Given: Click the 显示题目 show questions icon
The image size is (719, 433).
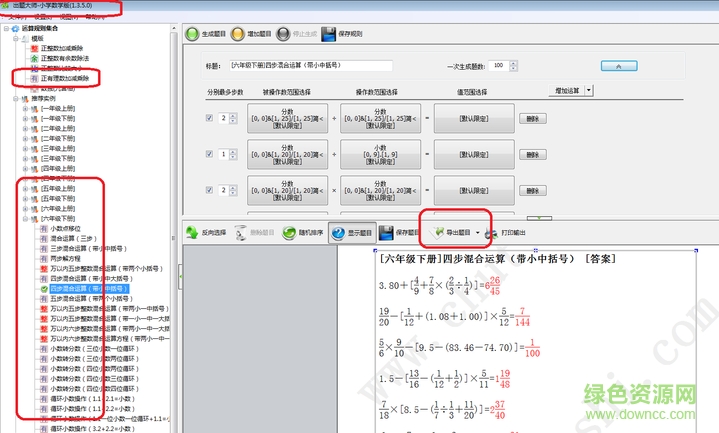Looking at the screenshot, I should point(338,232).
